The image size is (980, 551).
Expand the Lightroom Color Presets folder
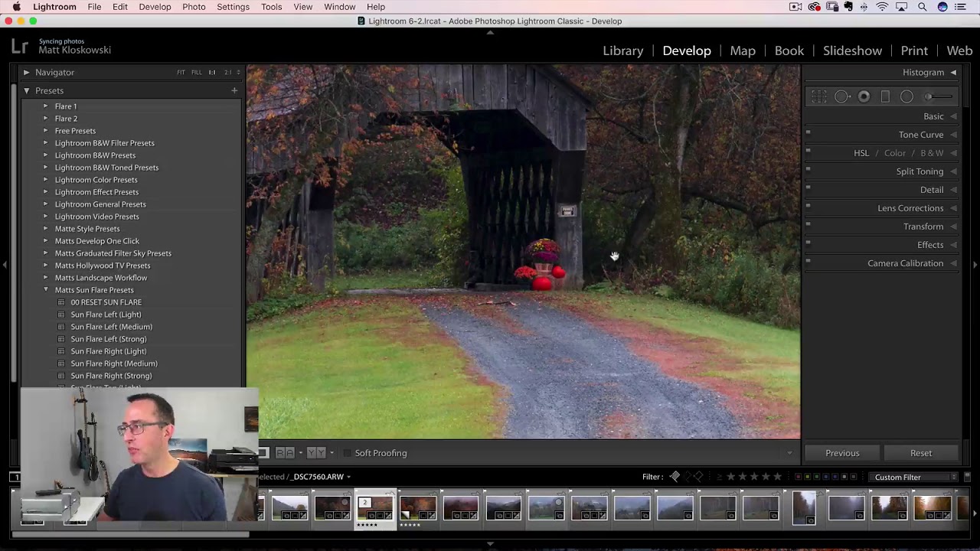[x=45, y=180]
